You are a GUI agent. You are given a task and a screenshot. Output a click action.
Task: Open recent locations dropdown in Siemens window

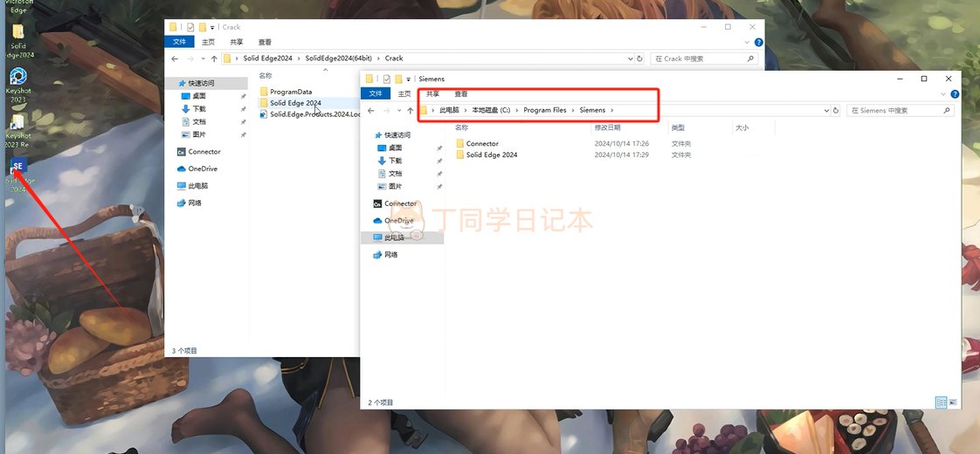coord(399,110)
